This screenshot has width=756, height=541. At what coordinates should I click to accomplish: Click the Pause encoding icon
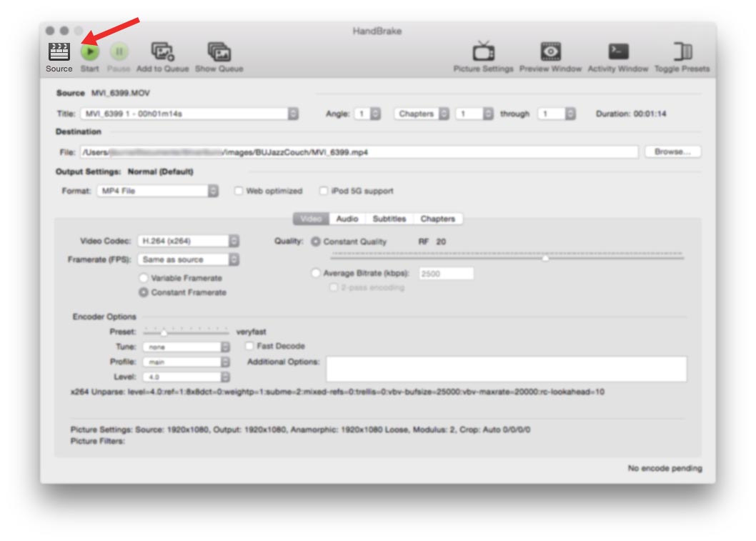coord(119,51)
